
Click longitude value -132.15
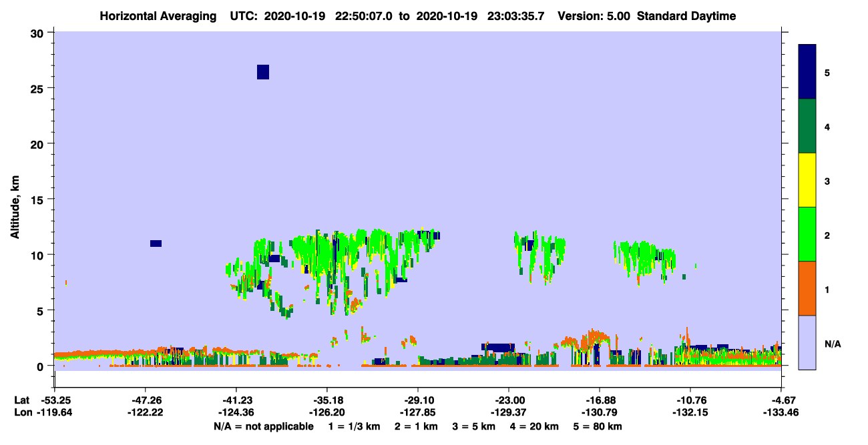click(690, 413)
